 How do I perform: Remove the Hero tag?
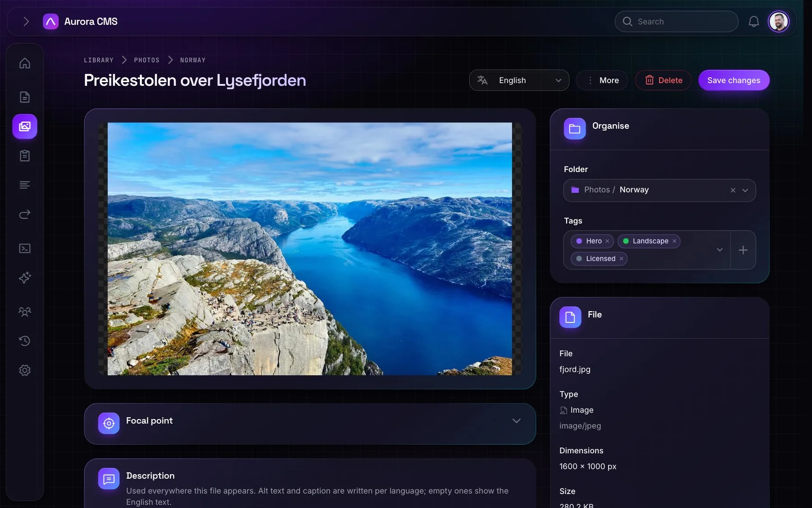pyautogui.click(x=607, y=241)
